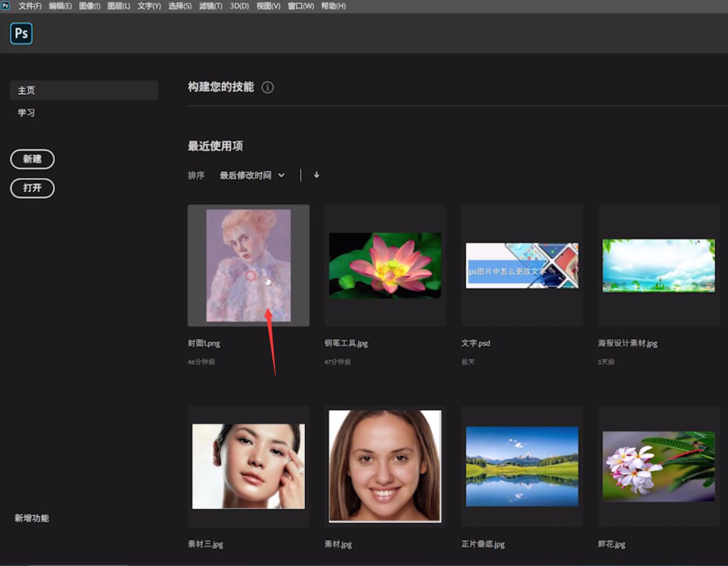Open the 文字.psd thumbnail
This screenshot has width=728, height=566.
click(522, 265)
